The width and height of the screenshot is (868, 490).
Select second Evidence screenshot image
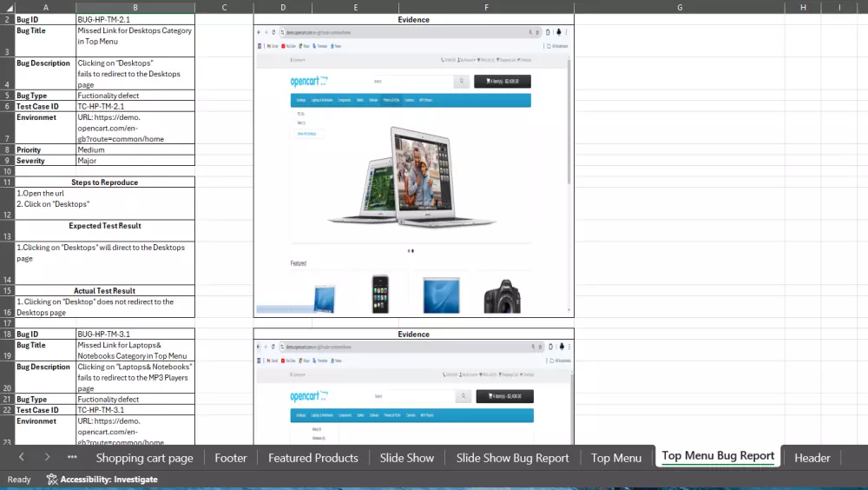pos(413,393)
